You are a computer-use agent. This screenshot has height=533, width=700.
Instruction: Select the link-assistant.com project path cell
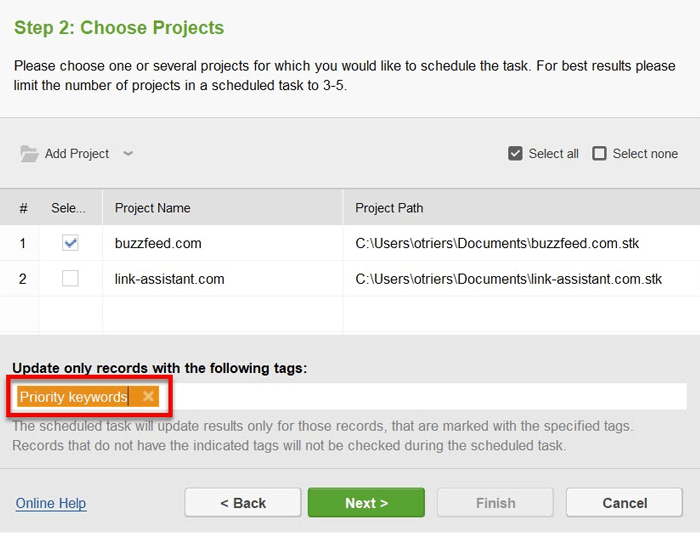[508, 279]
